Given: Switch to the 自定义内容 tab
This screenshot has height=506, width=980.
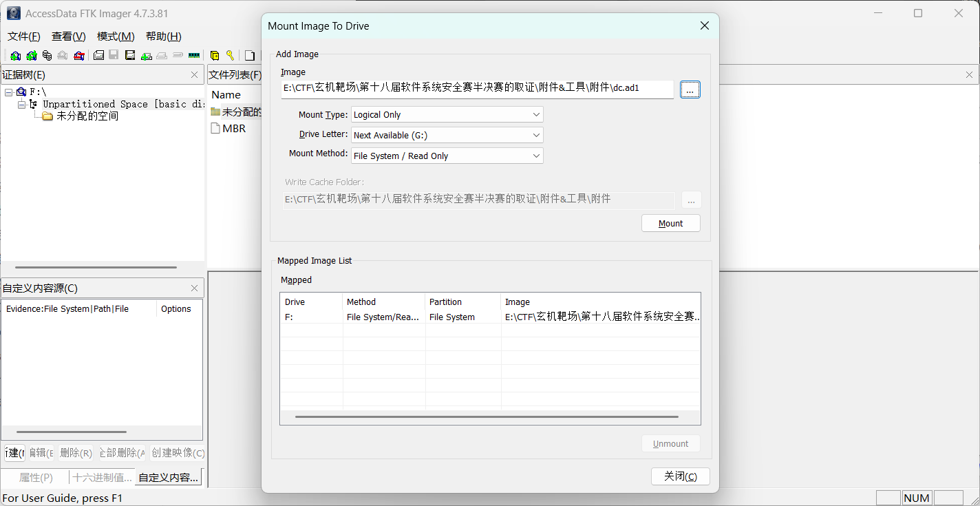Looking at the screenshot, I should click(169, 477).
